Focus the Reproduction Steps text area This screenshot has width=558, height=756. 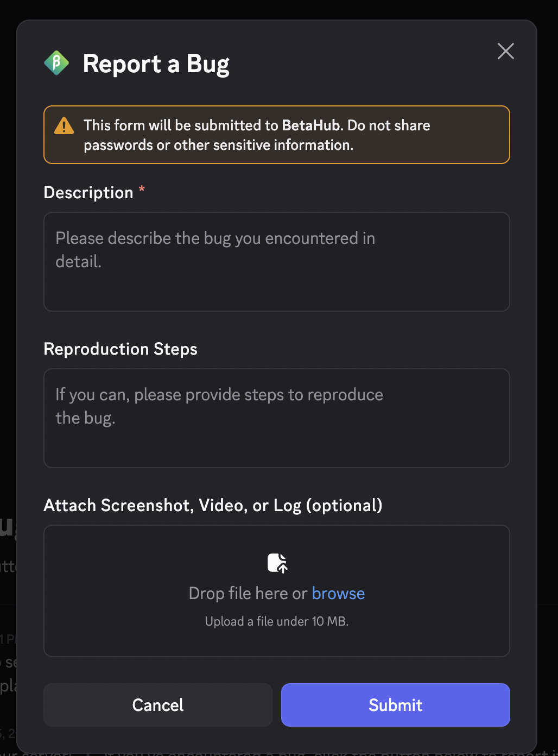pyautogui.click(x=277, y=418)
